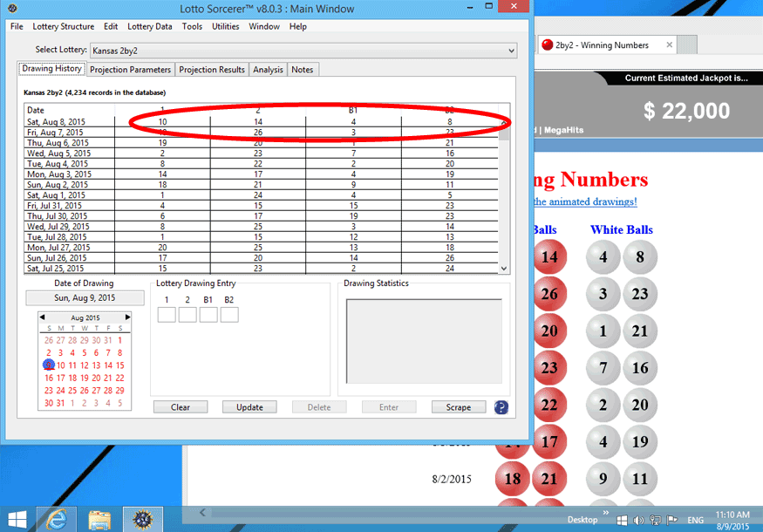Click the Date column header
This screenshot has height=532, width=763.
click(x=69, y=110)
